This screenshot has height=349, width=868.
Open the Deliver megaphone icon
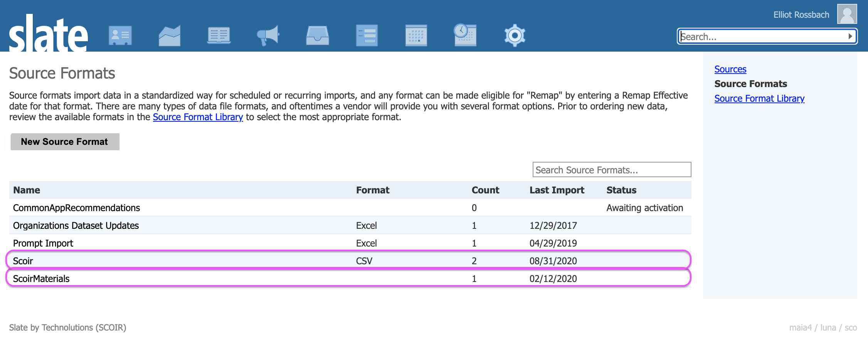click(x=268, y=35)
